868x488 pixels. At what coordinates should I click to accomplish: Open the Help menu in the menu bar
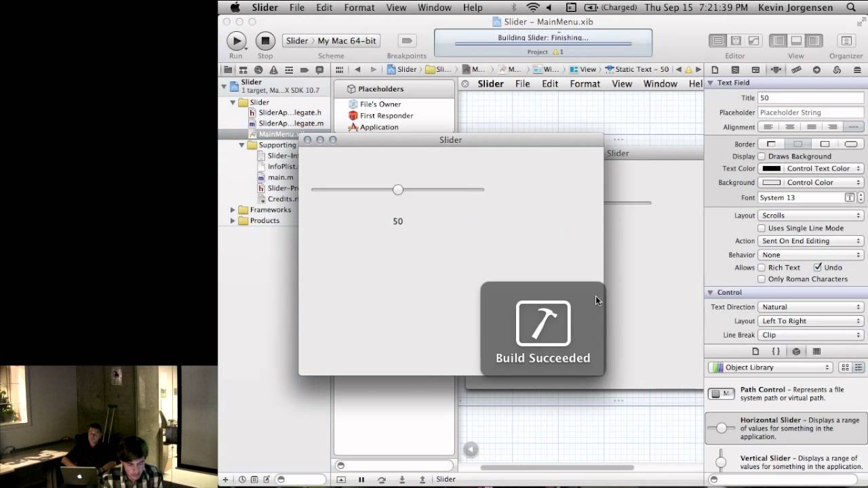click(473, 7)
